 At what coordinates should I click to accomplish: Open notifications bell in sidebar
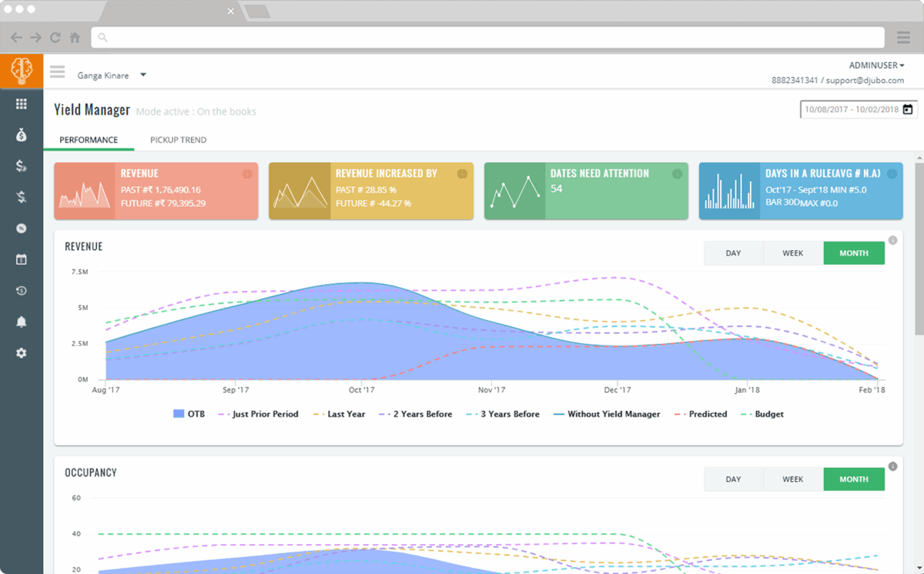click(x=22, y=322)
